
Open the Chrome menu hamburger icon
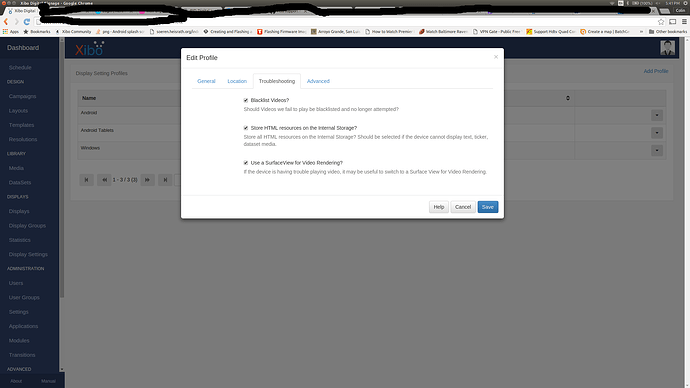[x=684, y=22]
